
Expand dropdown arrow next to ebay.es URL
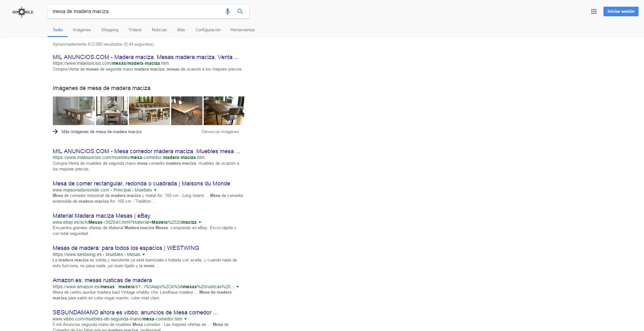(x=200, y=222)
